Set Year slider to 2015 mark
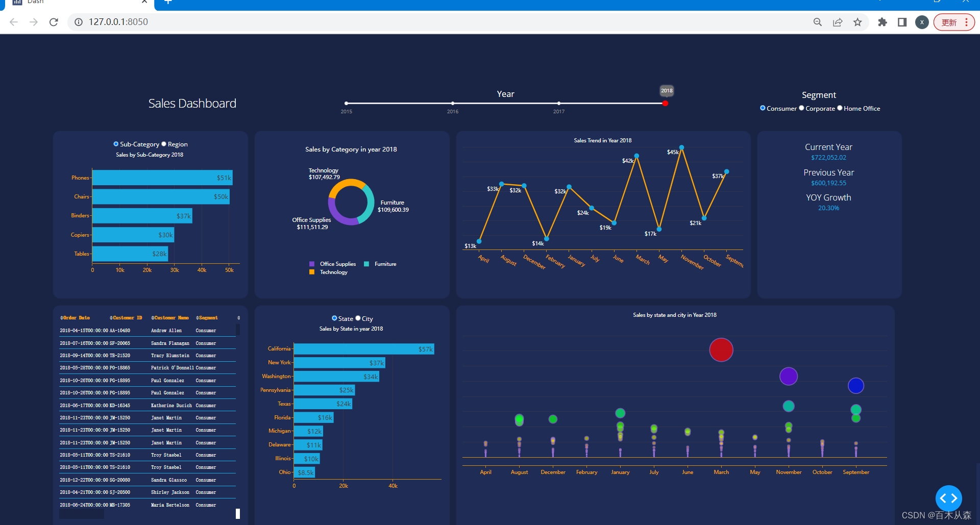This screenshot has height=525, width=980. (347, 103)
